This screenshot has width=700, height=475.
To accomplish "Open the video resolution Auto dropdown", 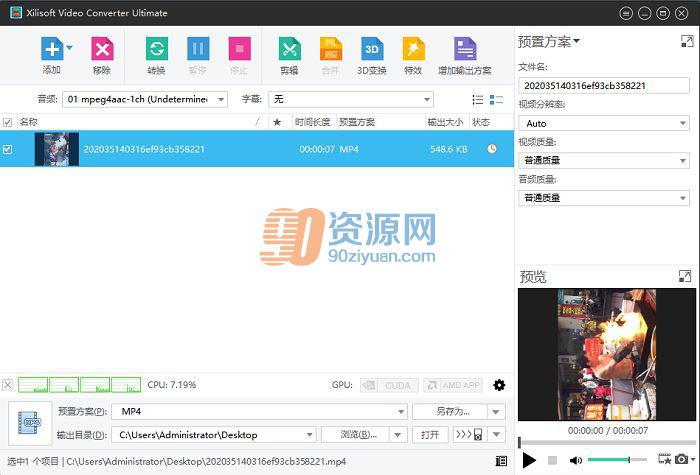I will (x=604, y=123).
